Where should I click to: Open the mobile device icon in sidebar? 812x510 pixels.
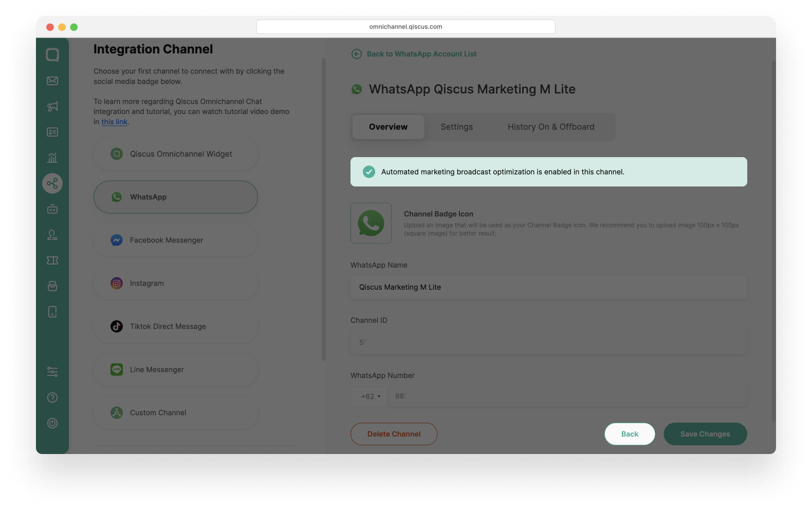pyautogui.click(x=52, y=312)
